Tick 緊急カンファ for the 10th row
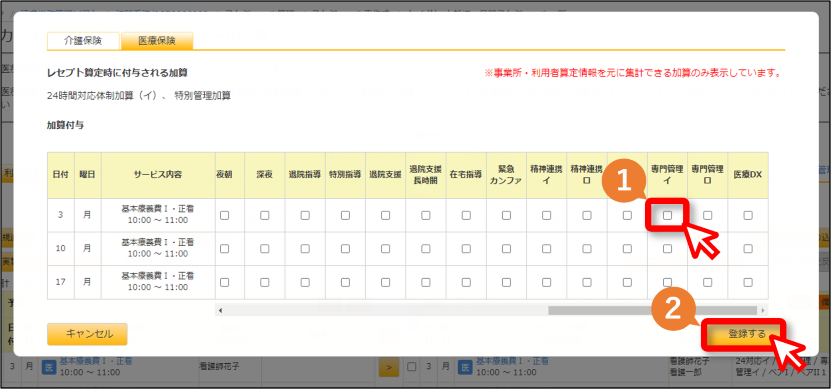This screenshot has width=831, height=389. [x=506, y=248]
